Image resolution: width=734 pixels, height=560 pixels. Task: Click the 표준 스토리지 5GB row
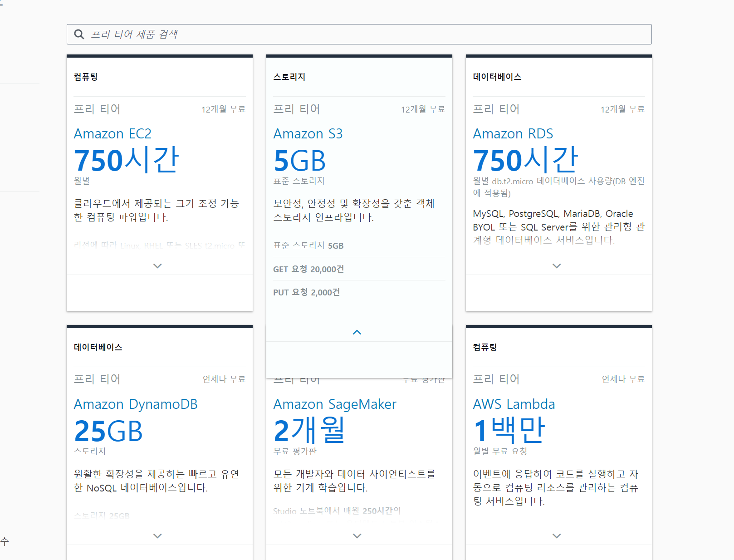pos(359,246)
